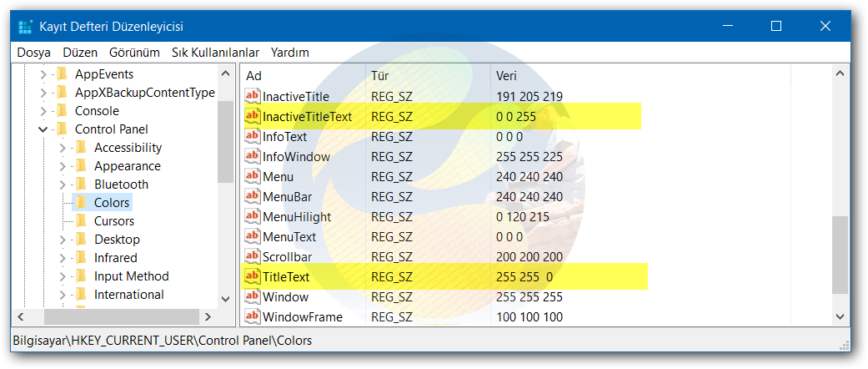
Task: Expand the AppEvents key
Action: (x=43, y=74)
